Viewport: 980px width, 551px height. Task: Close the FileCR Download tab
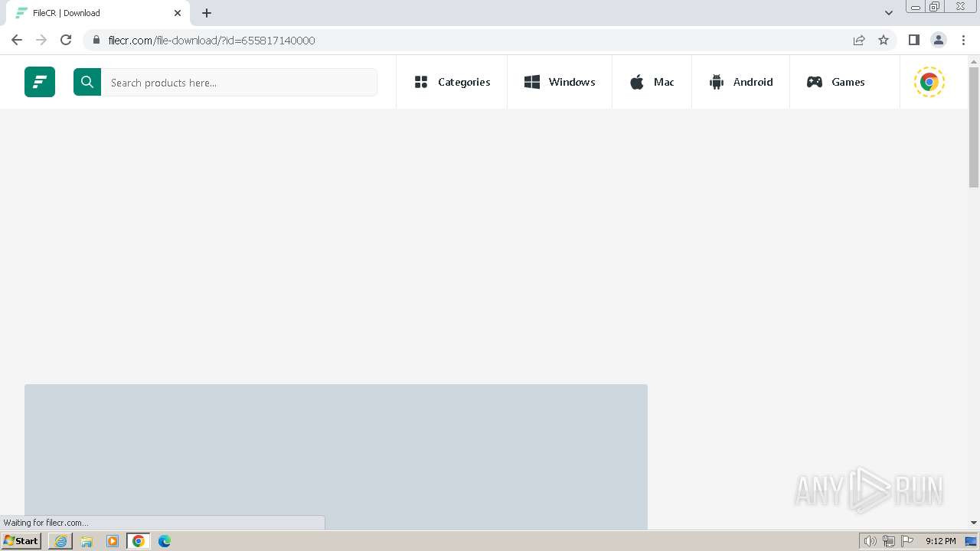tap(178, 13)
